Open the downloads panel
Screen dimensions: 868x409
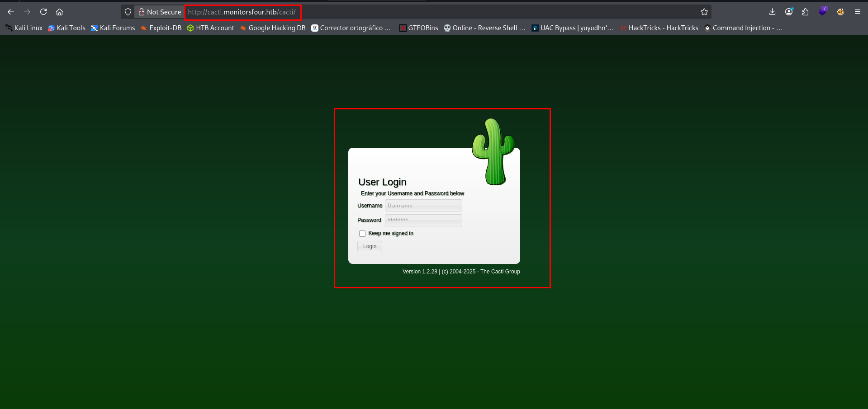tap(772, 12)
